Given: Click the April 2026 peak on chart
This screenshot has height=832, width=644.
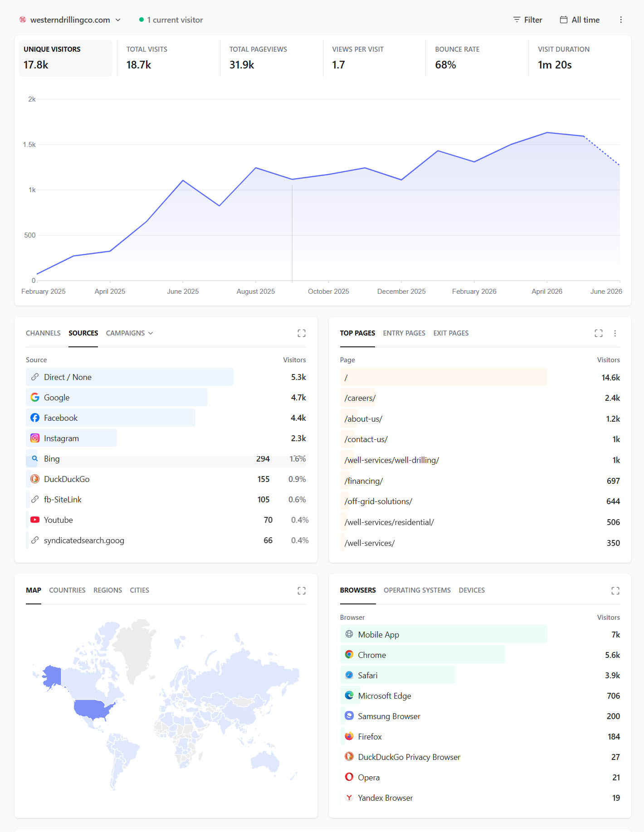Looking at the screenshot, I should [547, 132].
